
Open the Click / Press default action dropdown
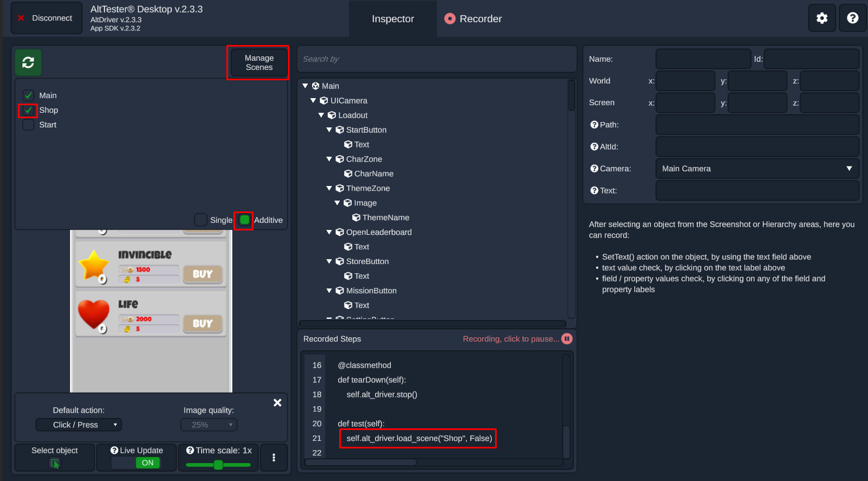pos(79,425)
